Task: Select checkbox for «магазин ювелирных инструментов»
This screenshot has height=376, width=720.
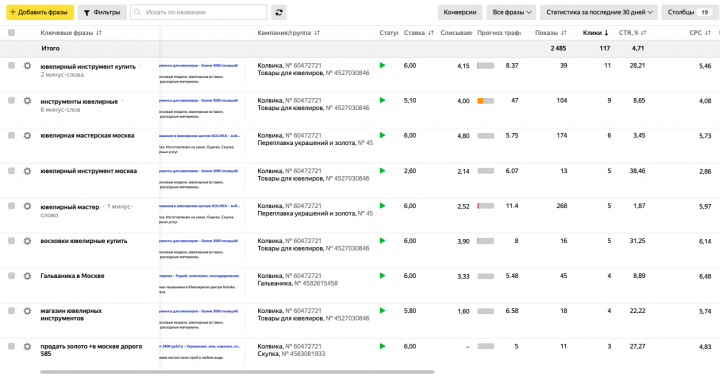Action: (x=11, y=311)
